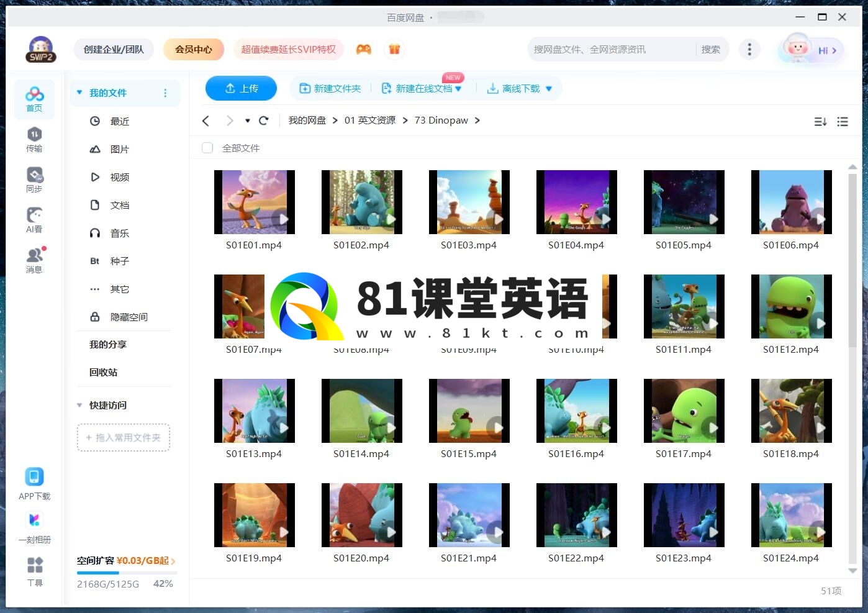
Task: Click 超值续费延长SVIP特权 link
Action: (288, 49)
